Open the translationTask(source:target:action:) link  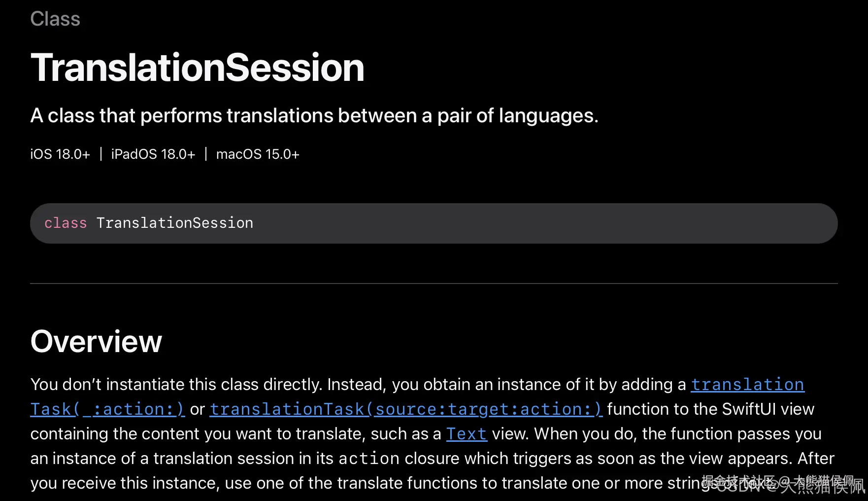click(x=406, y=409)
